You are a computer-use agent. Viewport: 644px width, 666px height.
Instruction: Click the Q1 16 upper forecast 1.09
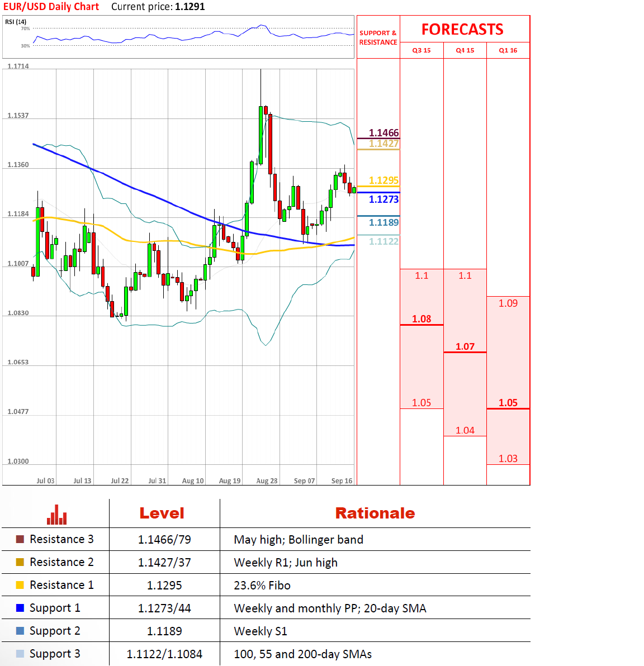(508, 303)
